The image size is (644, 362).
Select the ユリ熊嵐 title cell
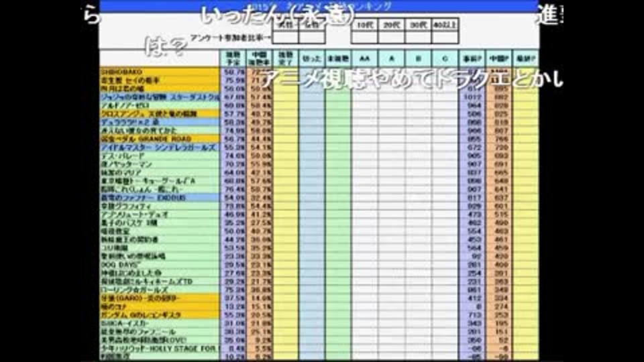pos(160,248)
